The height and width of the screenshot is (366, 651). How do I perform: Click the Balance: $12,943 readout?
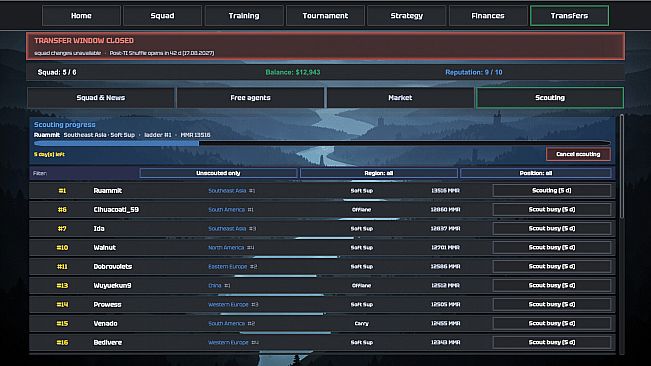[293, 72]
